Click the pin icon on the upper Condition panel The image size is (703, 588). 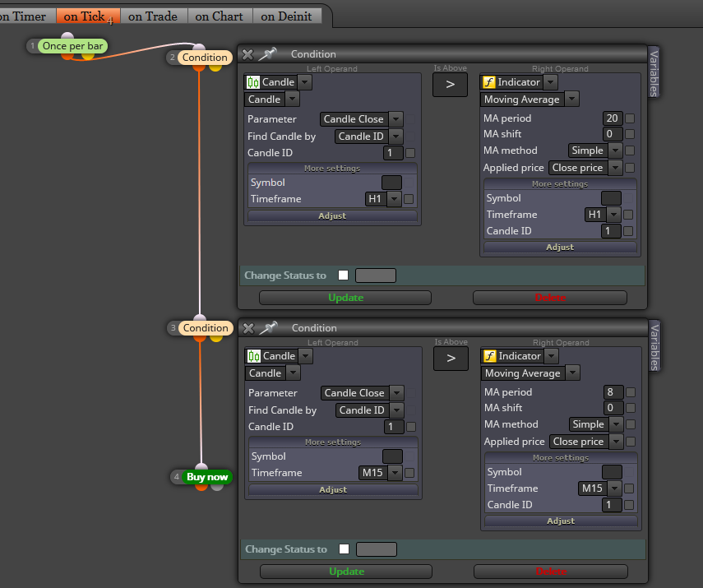point(268,54)
